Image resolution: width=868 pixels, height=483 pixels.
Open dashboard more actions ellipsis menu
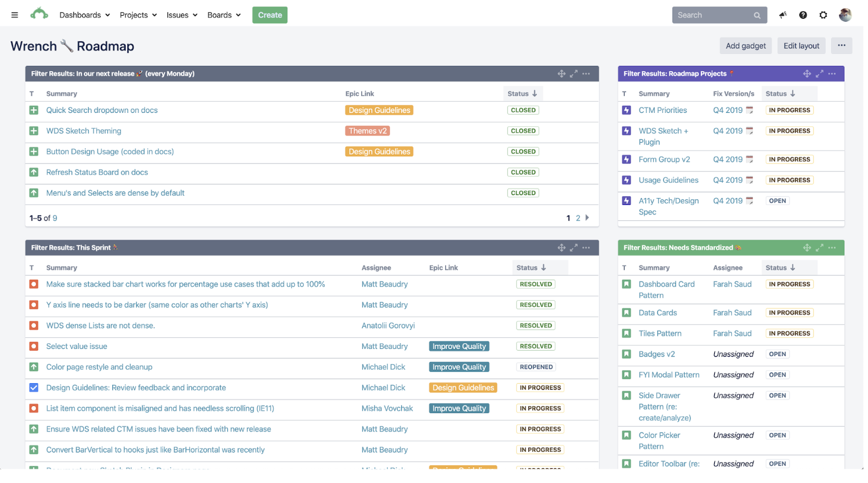(842, 46)
